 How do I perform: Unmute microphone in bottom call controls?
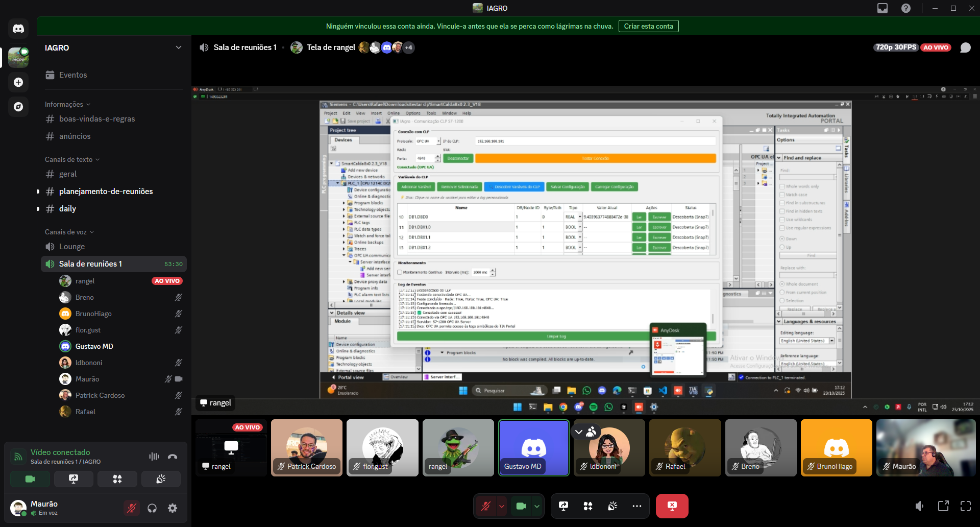pyautogui.click(x=485, y=506)
